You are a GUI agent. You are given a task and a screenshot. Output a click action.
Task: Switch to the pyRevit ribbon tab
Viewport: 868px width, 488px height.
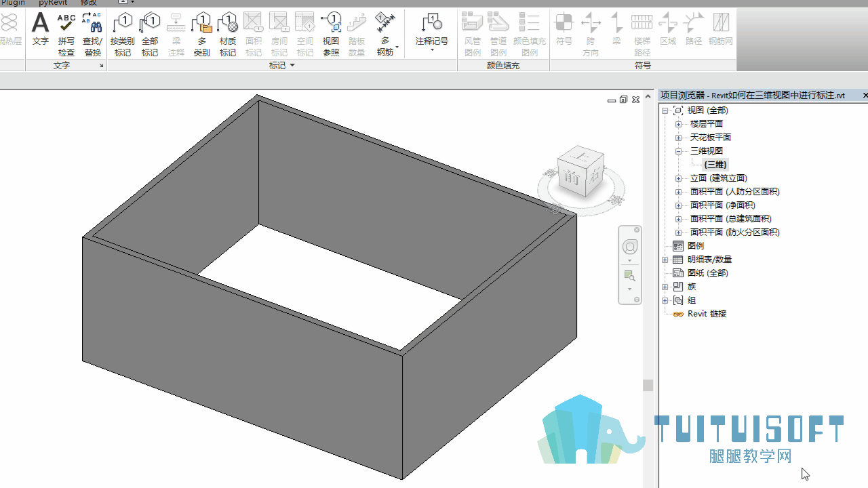52,3
